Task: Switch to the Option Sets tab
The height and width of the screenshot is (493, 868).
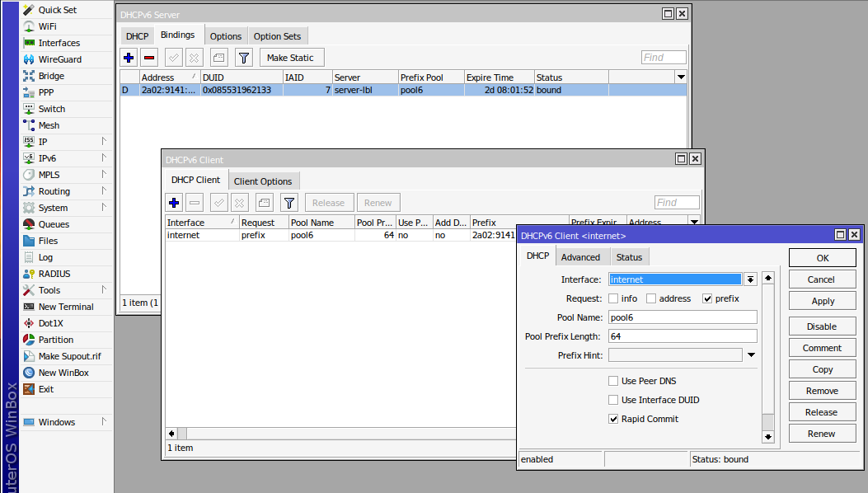Action: [277, 36]
